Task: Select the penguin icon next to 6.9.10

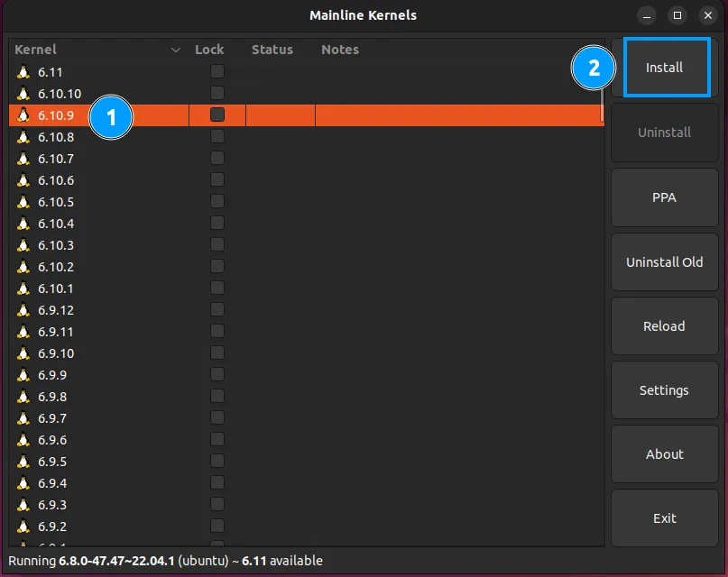Action: tap(23, 353)
